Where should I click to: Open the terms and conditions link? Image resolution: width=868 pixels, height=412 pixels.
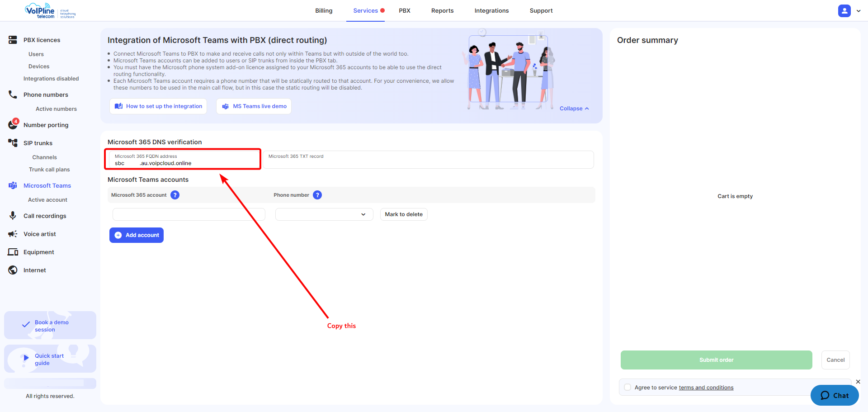tap(706, 388)
